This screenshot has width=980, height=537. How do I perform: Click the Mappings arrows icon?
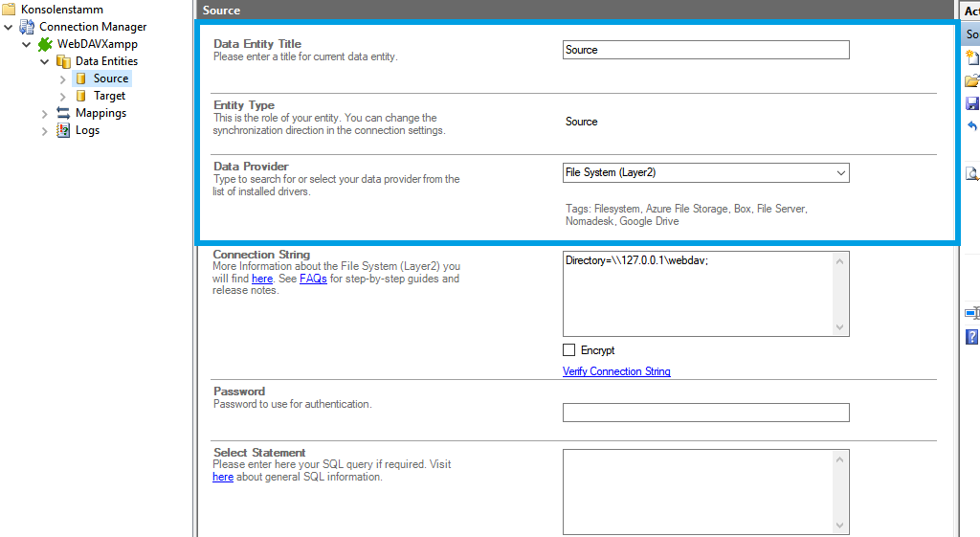pyautogui.click(x=63, y=113)
